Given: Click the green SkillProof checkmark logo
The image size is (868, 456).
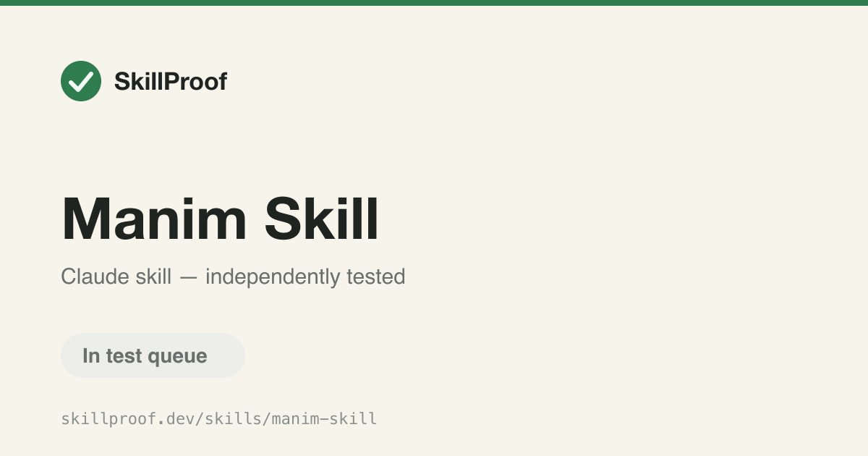Looking at the screenshot, I should (81, 81).
